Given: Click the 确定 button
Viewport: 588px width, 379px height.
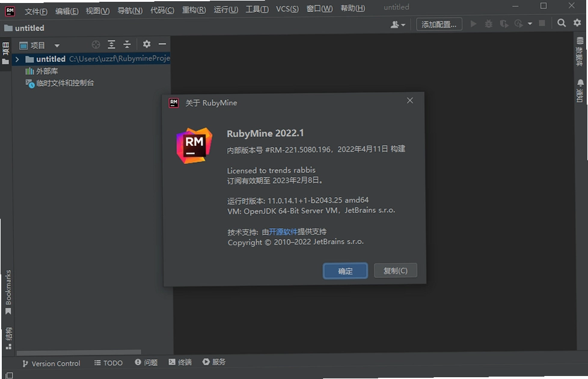Looking at the screenshot, I should 345,271.
